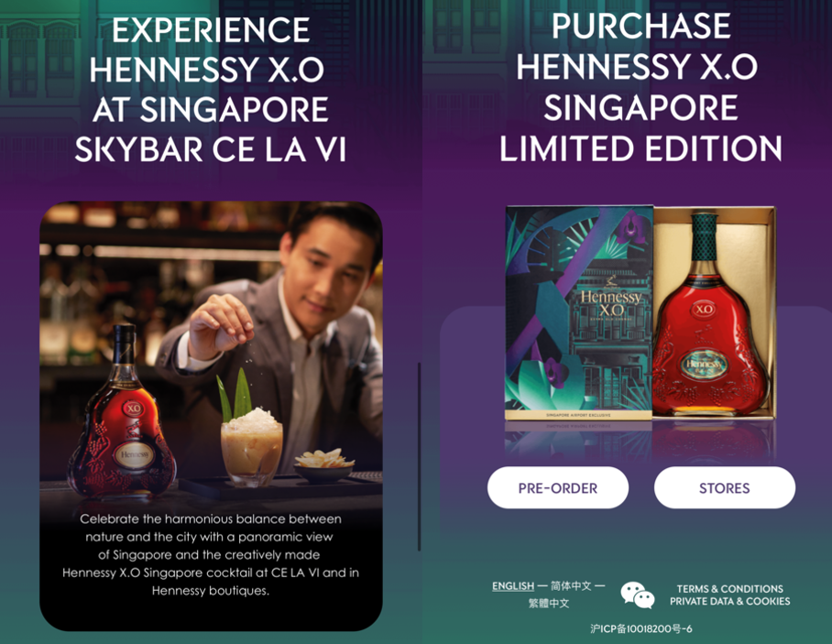Open Terms & Conditions link
This screenshot has height=644, width=832.
point(729,589)
